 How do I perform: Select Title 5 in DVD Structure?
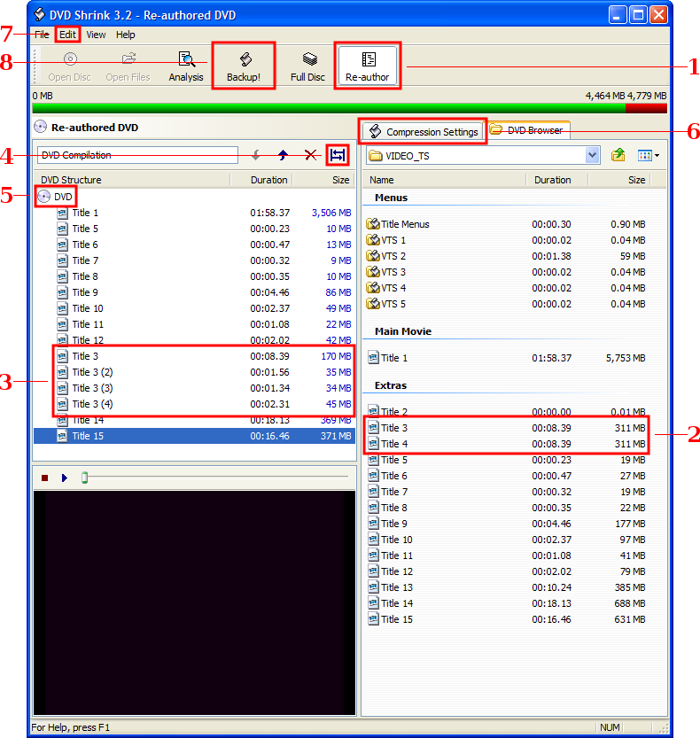tap(85, 229)
